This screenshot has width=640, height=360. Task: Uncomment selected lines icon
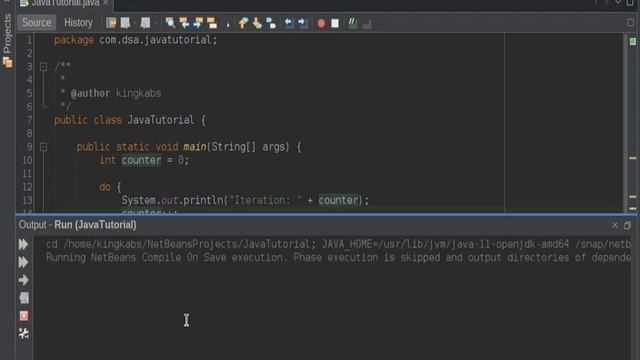367,23
